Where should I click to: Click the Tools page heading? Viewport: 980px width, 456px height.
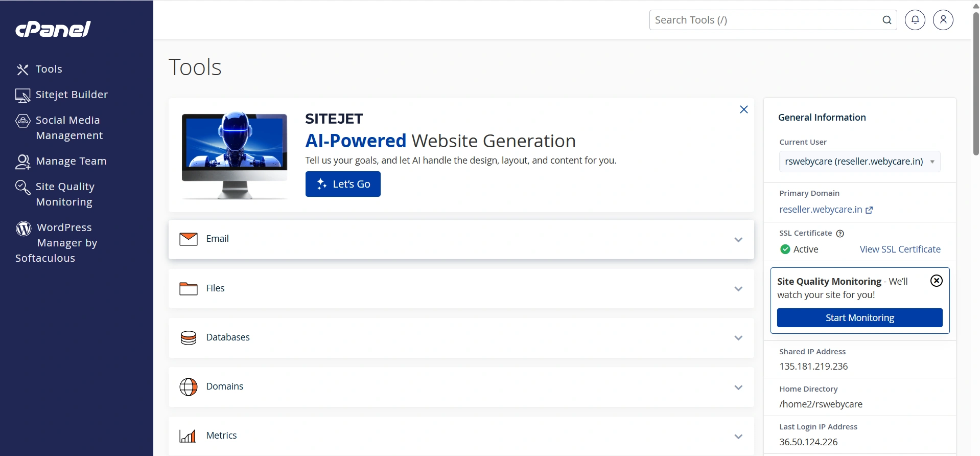point(195,67)
